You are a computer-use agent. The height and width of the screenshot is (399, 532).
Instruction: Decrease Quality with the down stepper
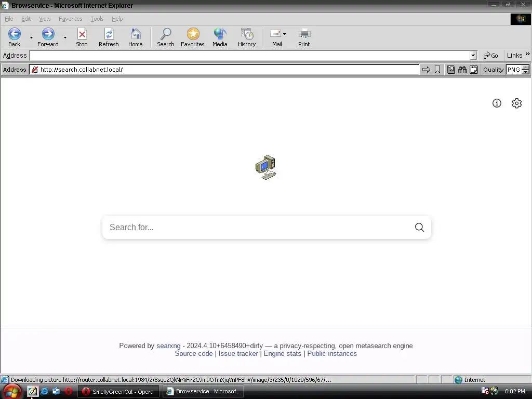pos(526,72)
